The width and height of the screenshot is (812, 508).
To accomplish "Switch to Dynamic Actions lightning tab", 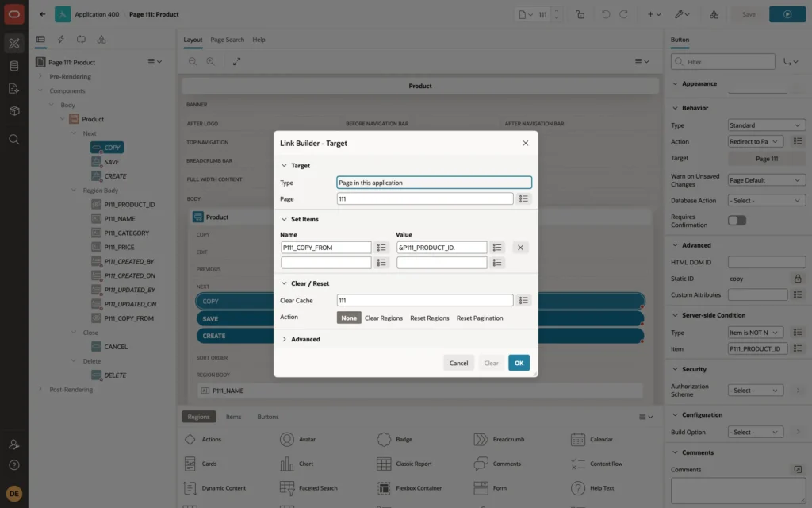I will [x=60, y=40].
